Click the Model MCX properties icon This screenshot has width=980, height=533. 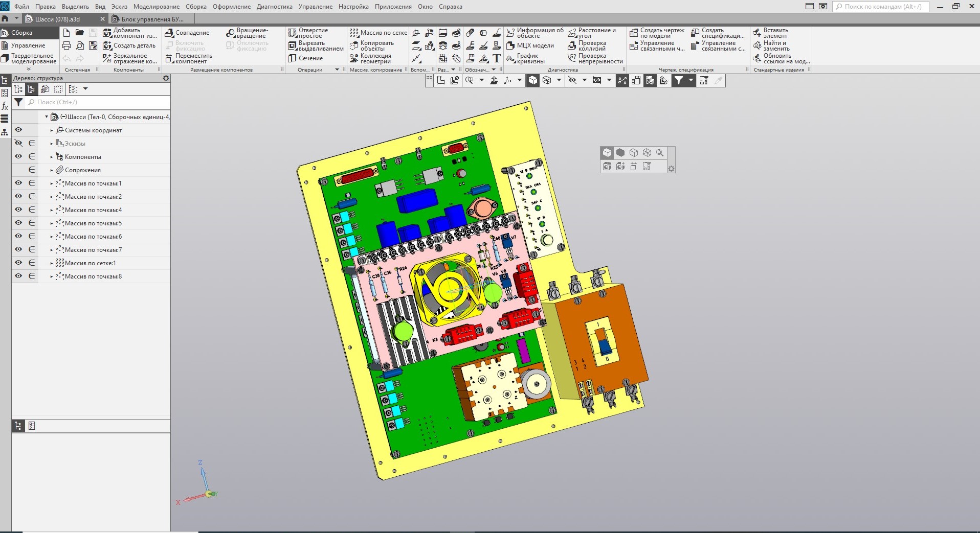click(510, 45)
